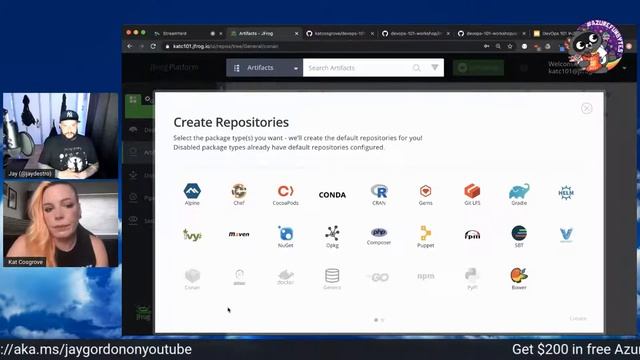Choose the PHP Composer icon

(379, 236)
